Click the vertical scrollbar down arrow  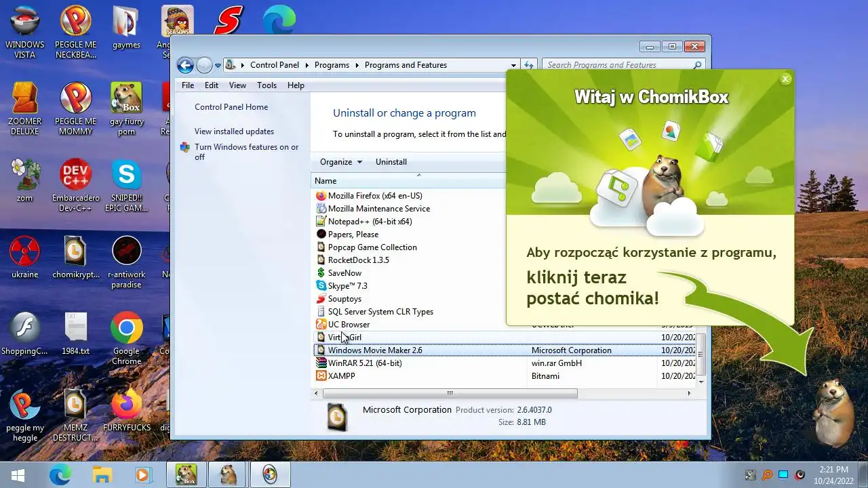[701, 382]
